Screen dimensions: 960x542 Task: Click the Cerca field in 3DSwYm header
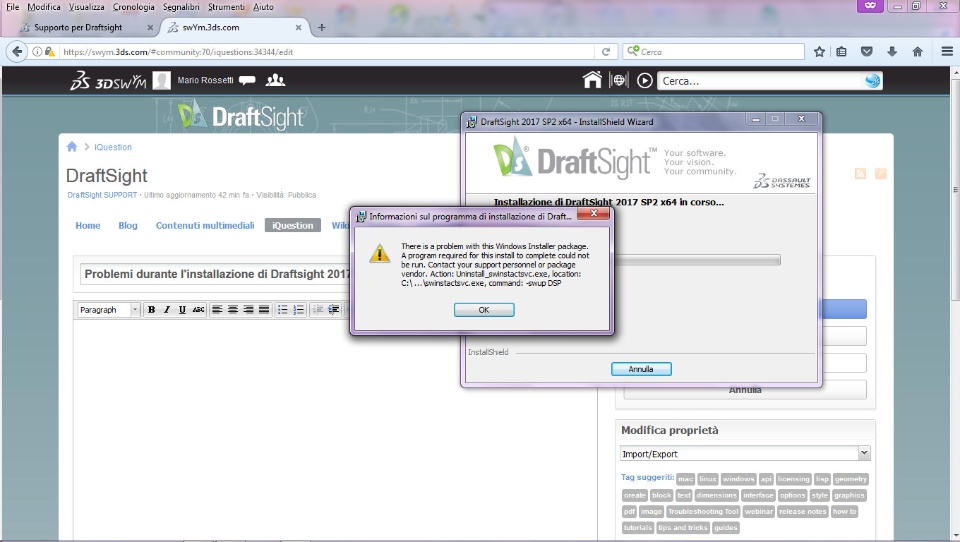coord(759,81)
